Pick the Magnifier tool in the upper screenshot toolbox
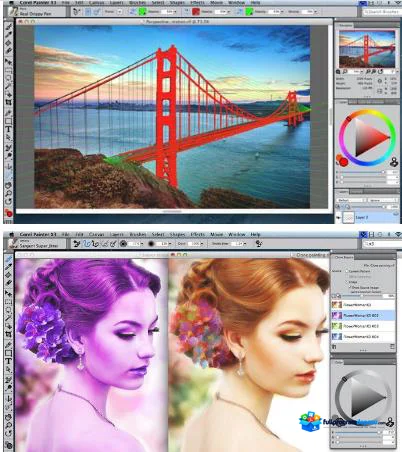Viewport: 402px width, 452px height. 9,193
